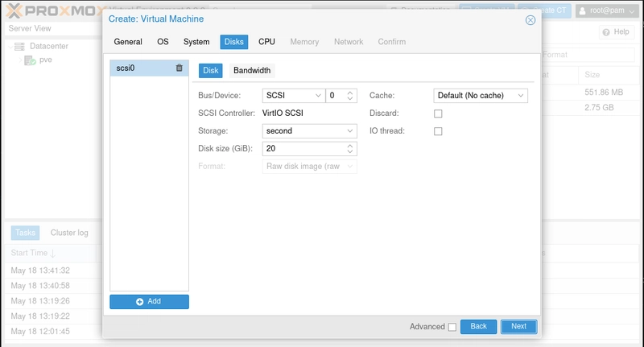
Task: Switch to the CPU tab
Action: click(266, 42)
